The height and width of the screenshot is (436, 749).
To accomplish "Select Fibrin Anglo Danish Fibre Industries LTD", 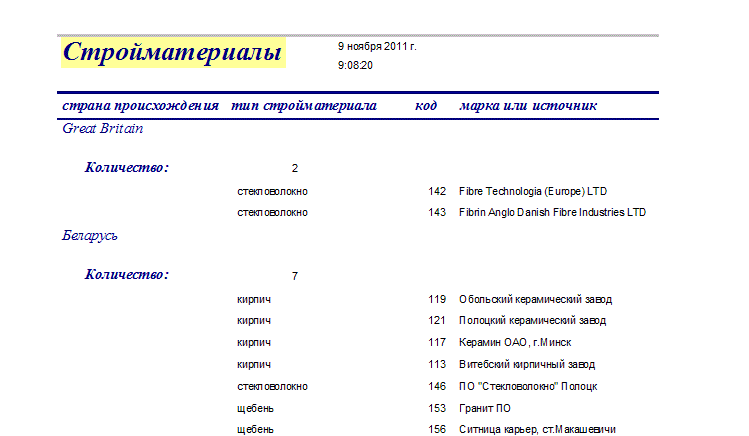I will (552, 212).
